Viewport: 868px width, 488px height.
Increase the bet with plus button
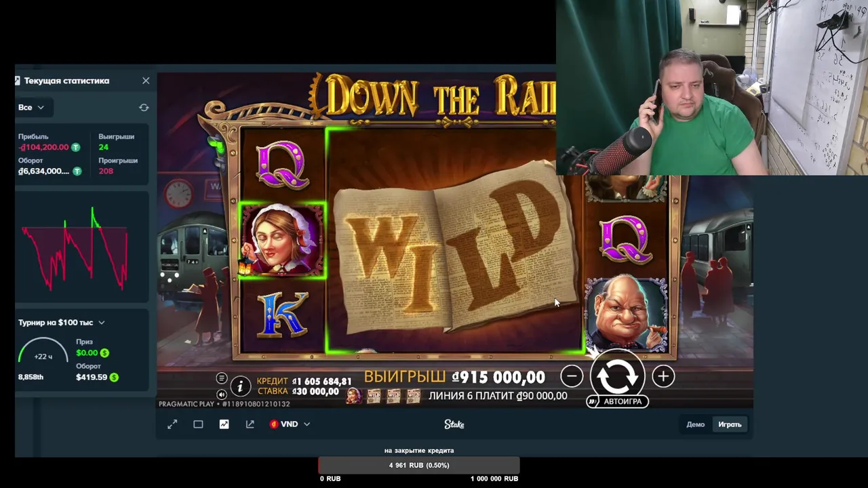pos(663,376)
